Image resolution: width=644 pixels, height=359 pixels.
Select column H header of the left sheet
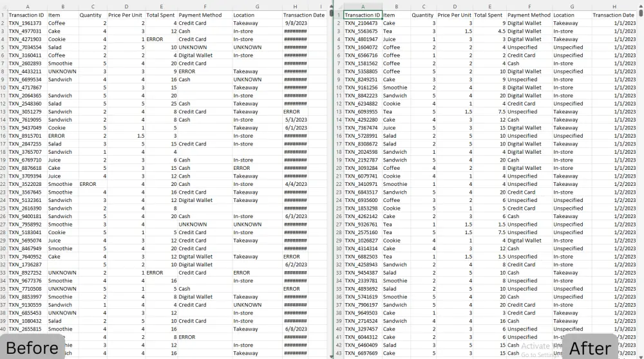(295, 6)
